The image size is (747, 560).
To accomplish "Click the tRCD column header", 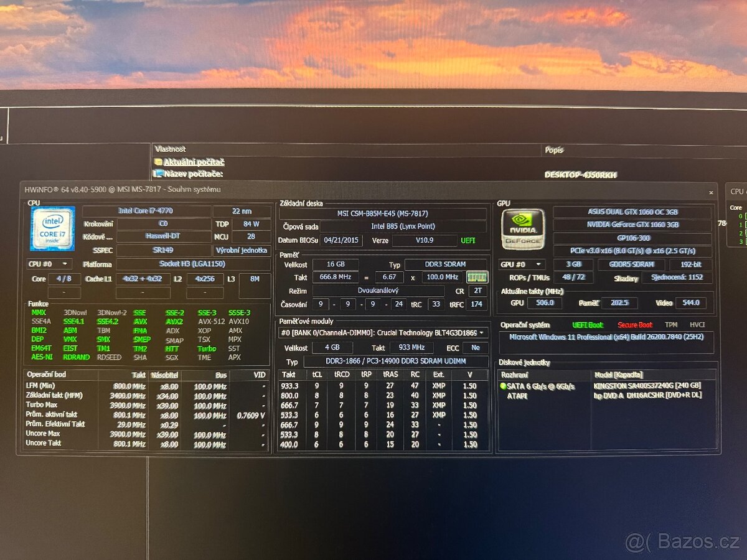I will click(x=341, y=375).
